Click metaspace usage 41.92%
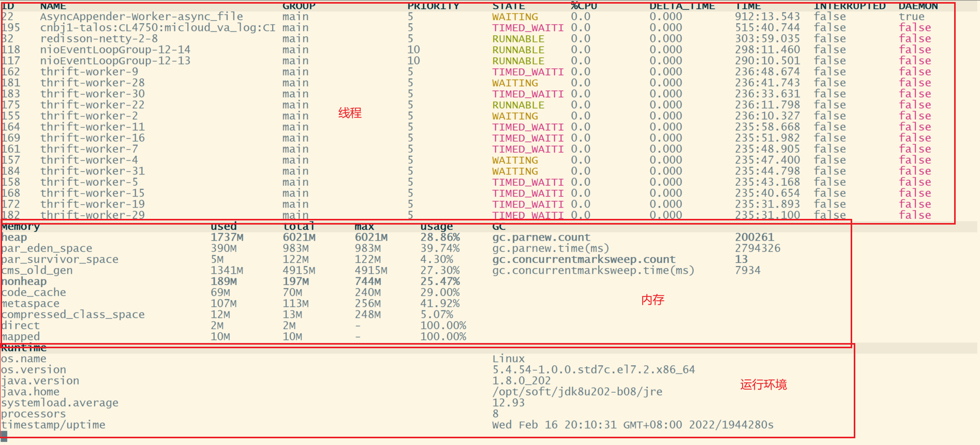 (x=440, y=304)
